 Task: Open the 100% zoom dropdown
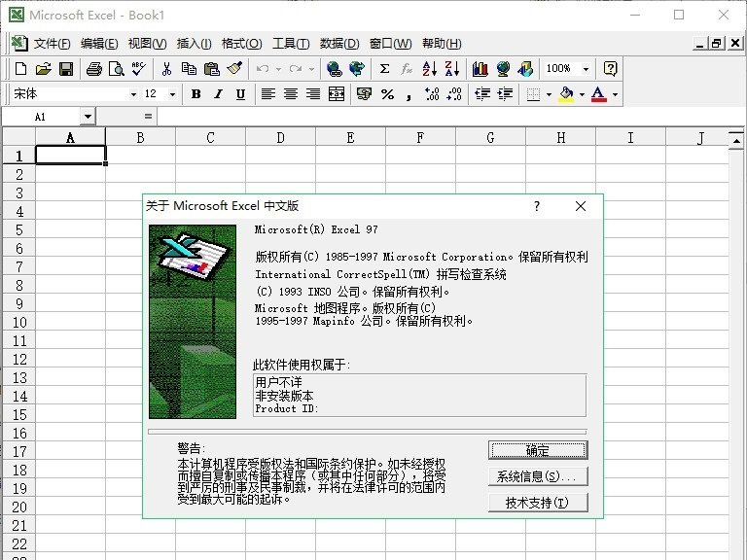click(x=586, y=69)
